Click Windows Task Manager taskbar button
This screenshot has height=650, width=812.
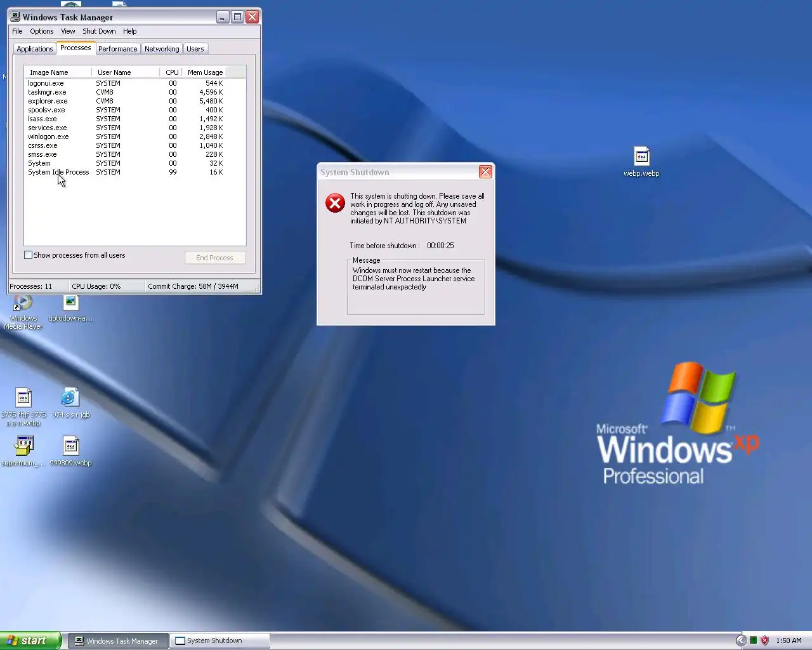pos(117,641)
